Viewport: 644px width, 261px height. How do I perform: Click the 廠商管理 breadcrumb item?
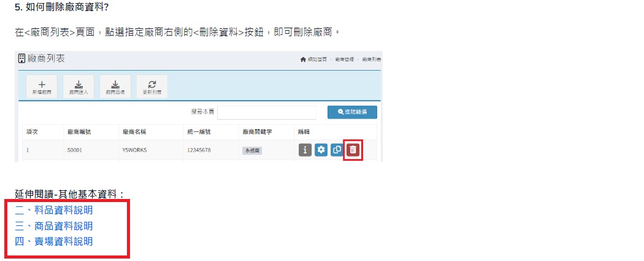pyautogui.click(x=344, y=60)
